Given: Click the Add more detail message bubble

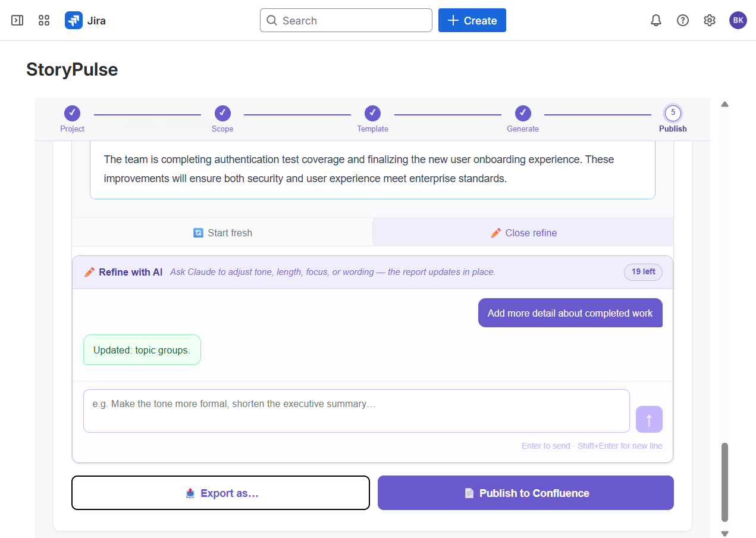Looking at the screenshot, I should click(570, 313).
